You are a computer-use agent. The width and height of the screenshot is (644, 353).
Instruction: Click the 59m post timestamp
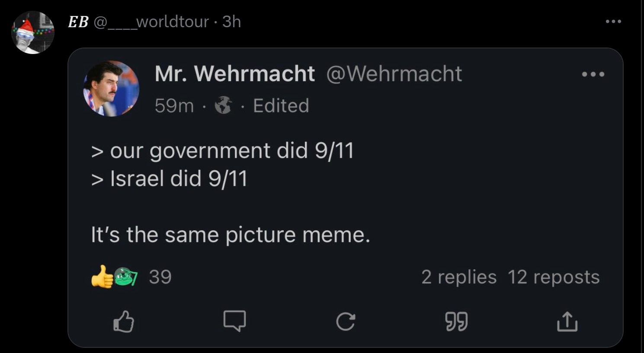pyautogui.click(x=174, y=105)
